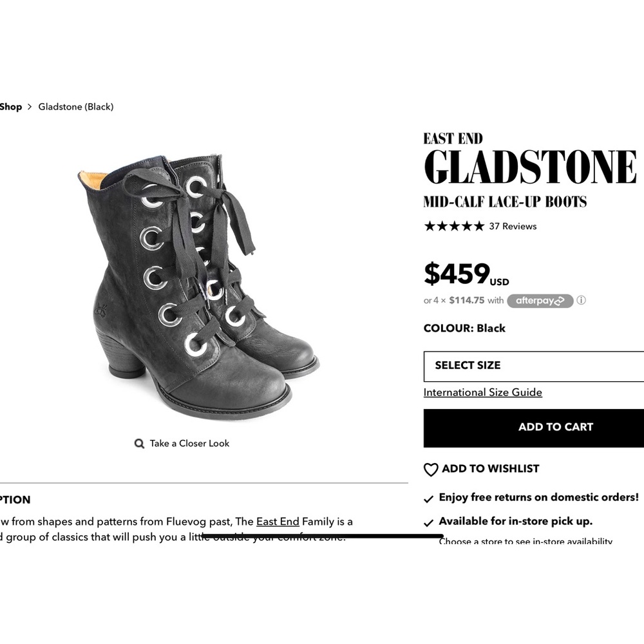Click the magnifier icon to take a closer look

coord(139,443)
